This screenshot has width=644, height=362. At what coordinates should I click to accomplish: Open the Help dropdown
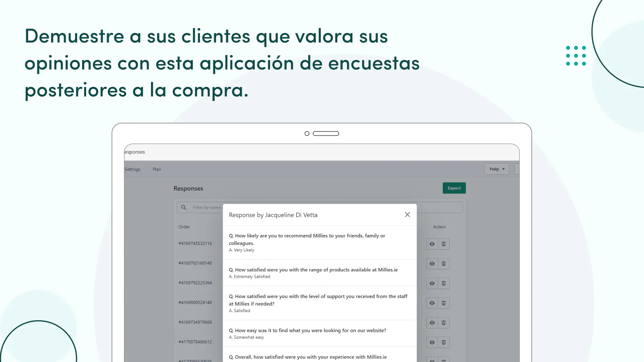click(x=497, y=169)
